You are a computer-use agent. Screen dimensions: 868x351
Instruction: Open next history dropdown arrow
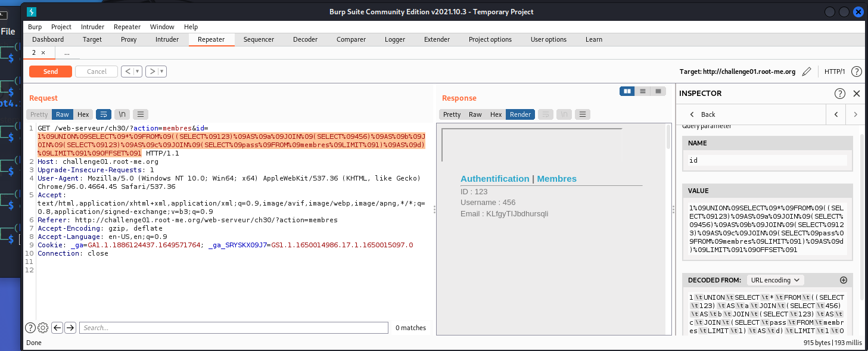(x=163, y=72)
